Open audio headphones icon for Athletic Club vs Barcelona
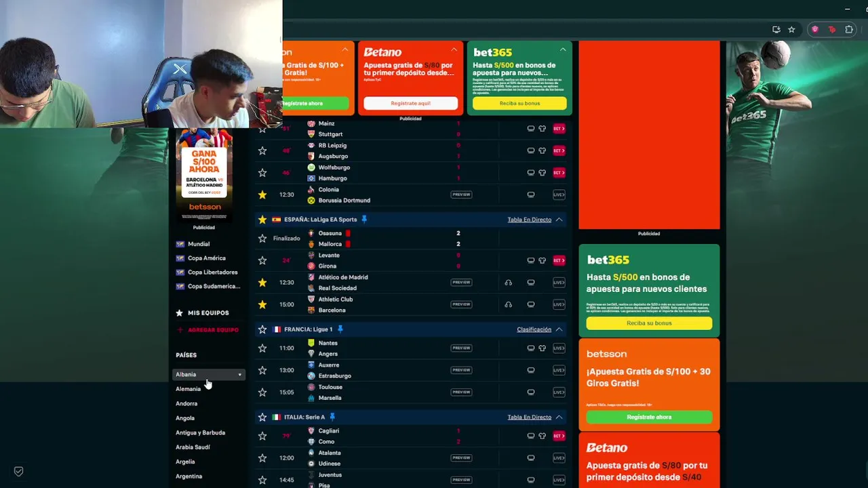The image size is (868, 488). (509, 304)
